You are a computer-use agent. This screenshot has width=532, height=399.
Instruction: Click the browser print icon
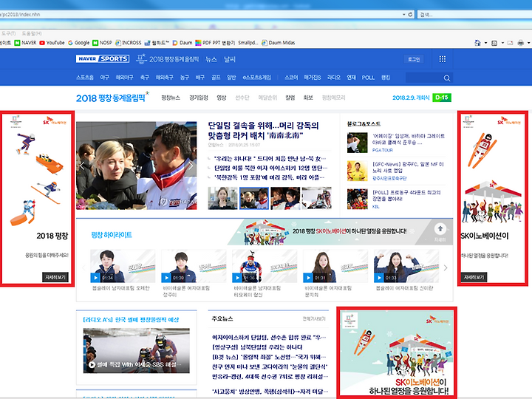[x=521, y=43]
